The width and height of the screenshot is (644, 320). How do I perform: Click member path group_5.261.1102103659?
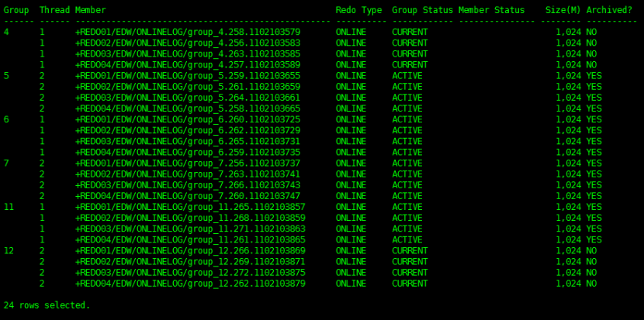point(188,87)
